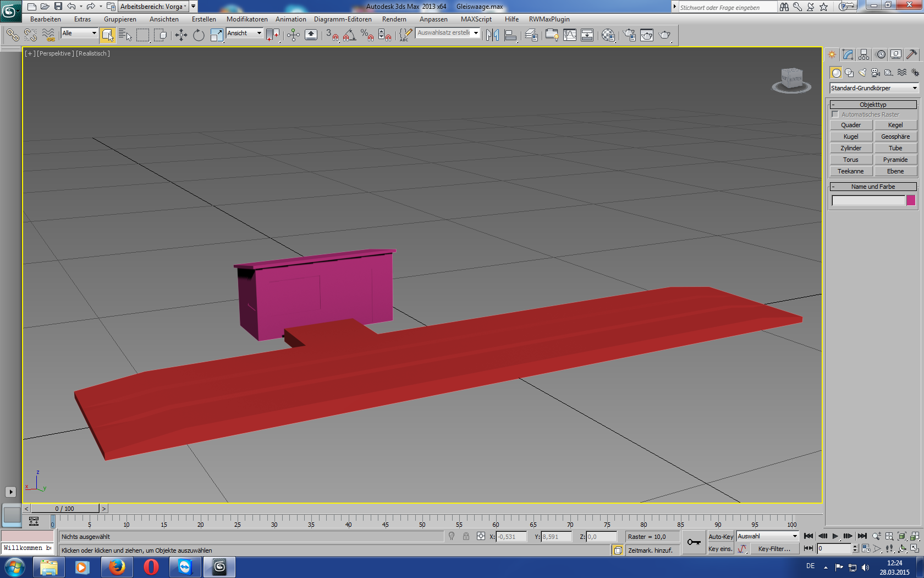Open the Alle selection filter dropdown

79,34
